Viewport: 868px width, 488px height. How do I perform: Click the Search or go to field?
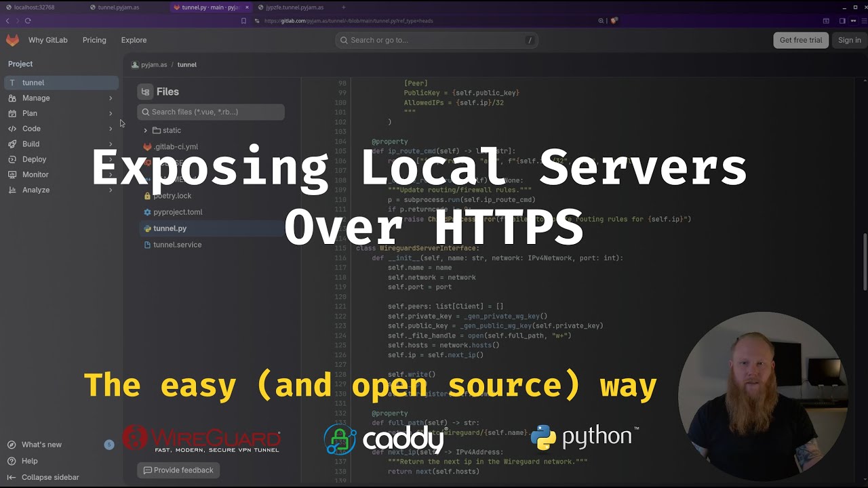(437, 40)
